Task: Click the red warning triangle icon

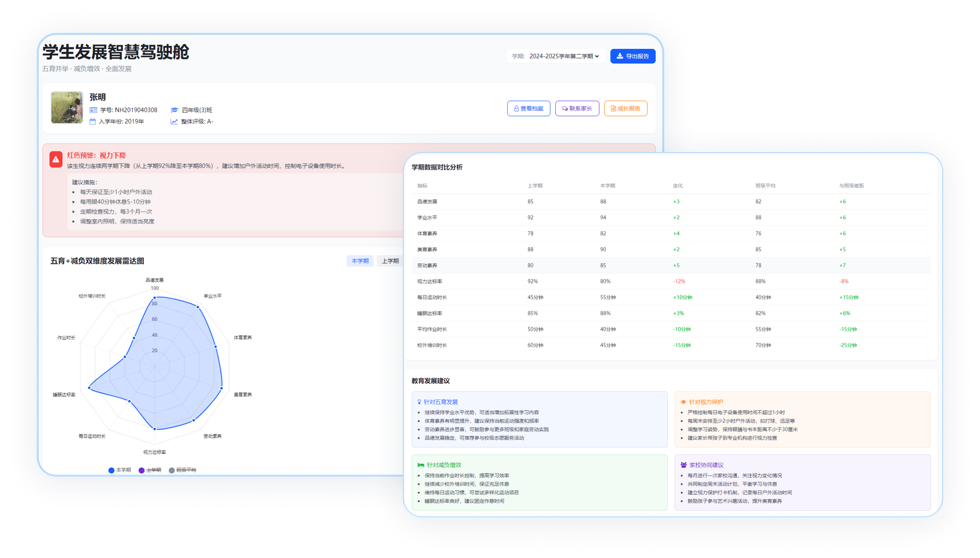Action: click(x=56, y=160)
